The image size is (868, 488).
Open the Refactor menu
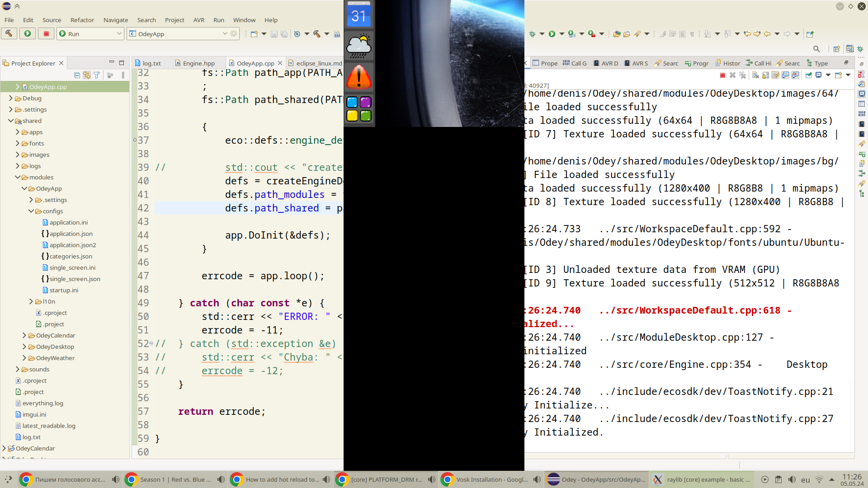82,20
